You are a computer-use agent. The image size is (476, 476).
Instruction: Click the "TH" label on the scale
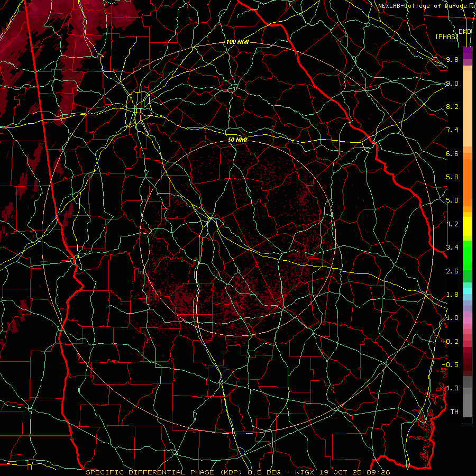click(454, 412)
